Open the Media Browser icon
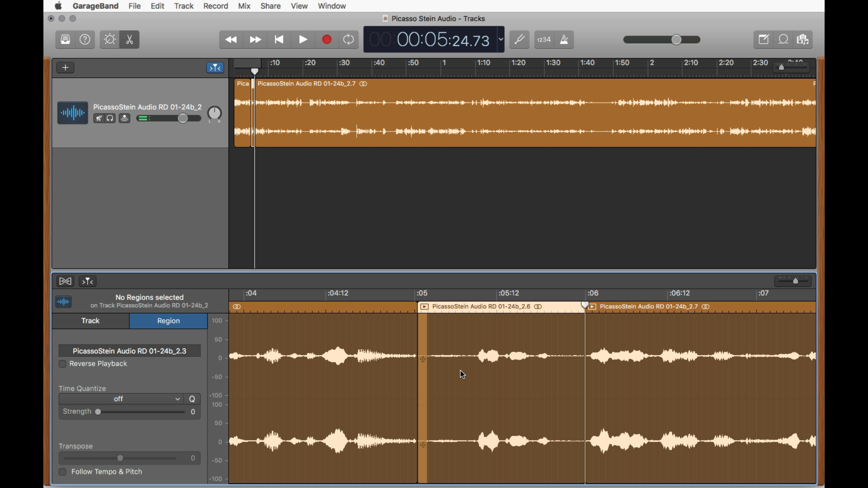Image resolution: width=868 pixels, height=488 pixels. point(803,40)
